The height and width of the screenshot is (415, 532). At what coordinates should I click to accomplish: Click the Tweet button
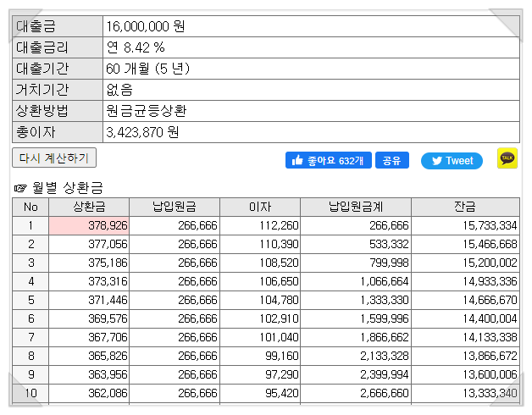[x=452, y=161]
